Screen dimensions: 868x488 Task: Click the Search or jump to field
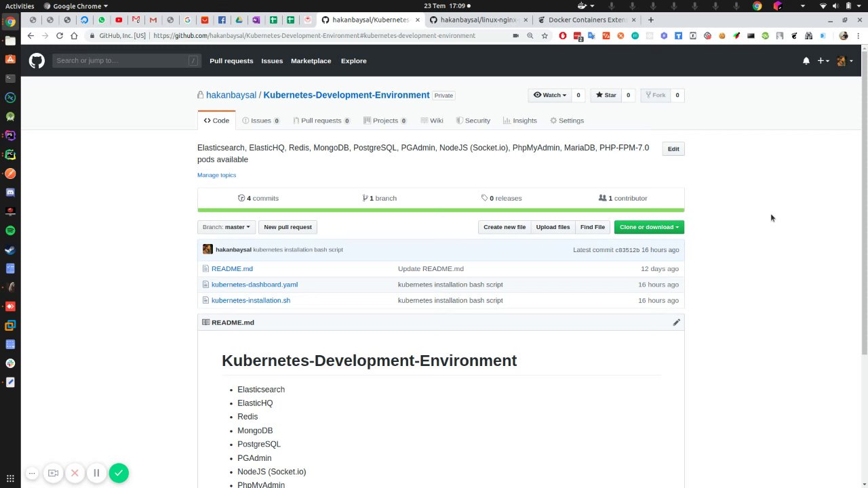click(x=127, y=61)
